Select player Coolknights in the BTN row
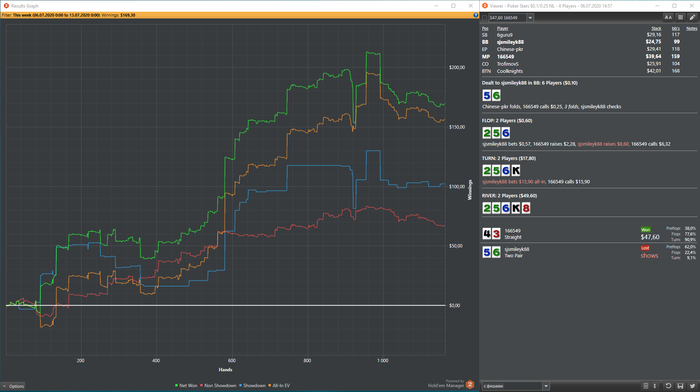Image resolution: width=700 pixels, height=392 pixels. [x=510, y=71]
